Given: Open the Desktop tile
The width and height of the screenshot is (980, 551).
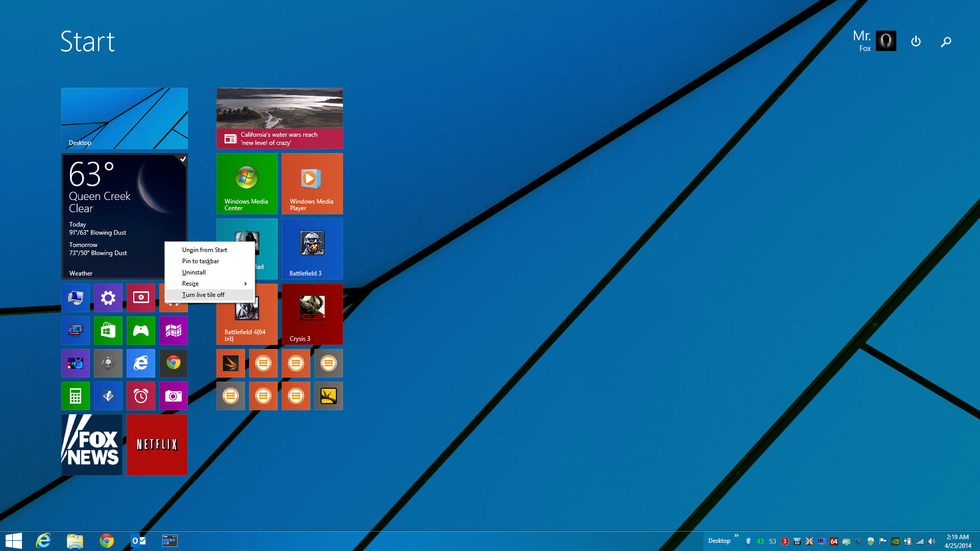Looking at the screenshot, I should tap(125, 118).
